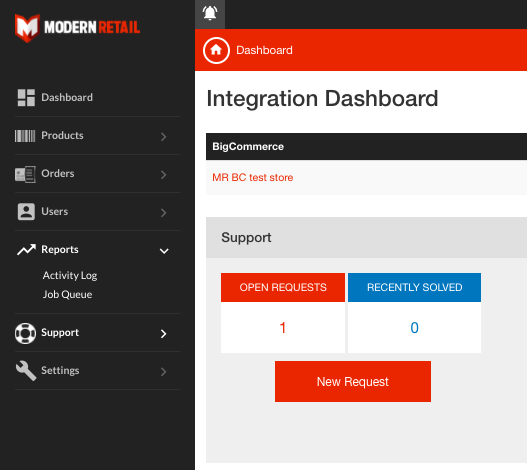The image size is (527, 470).
Task: Expand the Orders menu chevron
Action: point(163,175)
